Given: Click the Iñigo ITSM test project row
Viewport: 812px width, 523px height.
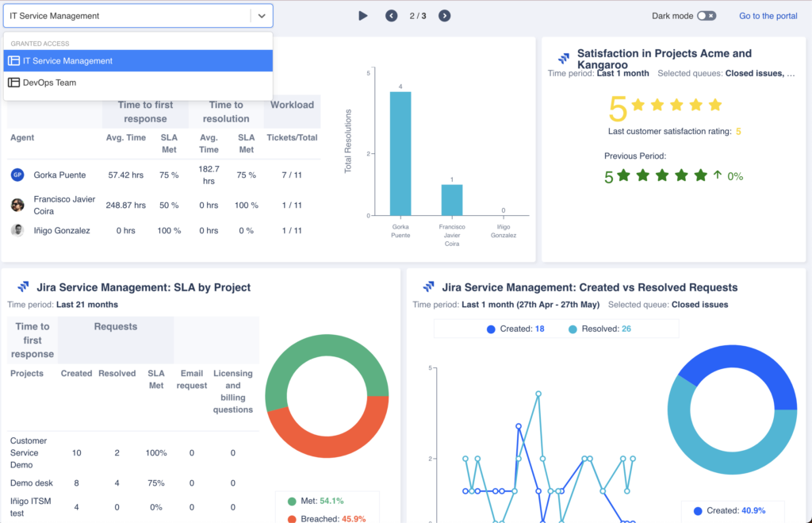Looking at the screenshot, I should point(133,507).
